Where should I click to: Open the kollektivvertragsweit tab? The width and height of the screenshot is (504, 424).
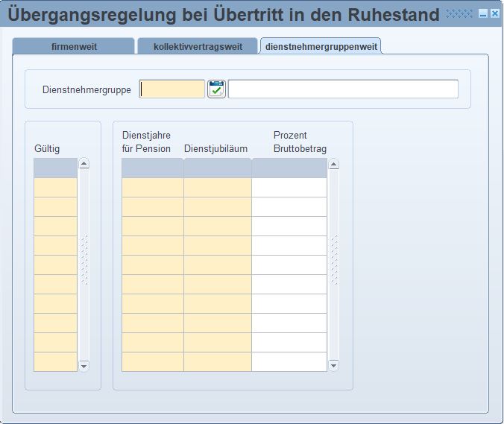pyautogui.click(x=198, y=47)
